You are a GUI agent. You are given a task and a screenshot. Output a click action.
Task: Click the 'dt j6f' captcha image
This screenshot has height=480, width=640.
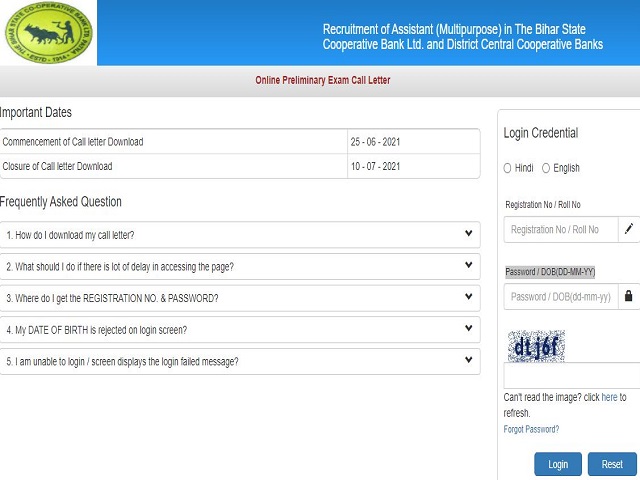(x=536, y=346)
